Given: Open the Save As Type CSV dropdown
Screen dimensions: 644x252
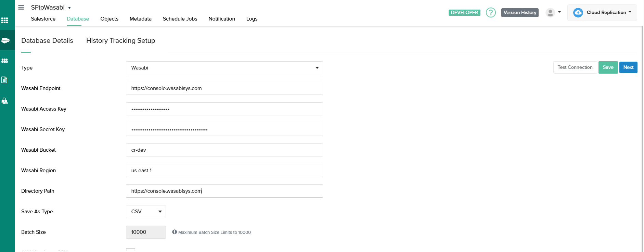Looking at the screenshot, I should 146,212.
